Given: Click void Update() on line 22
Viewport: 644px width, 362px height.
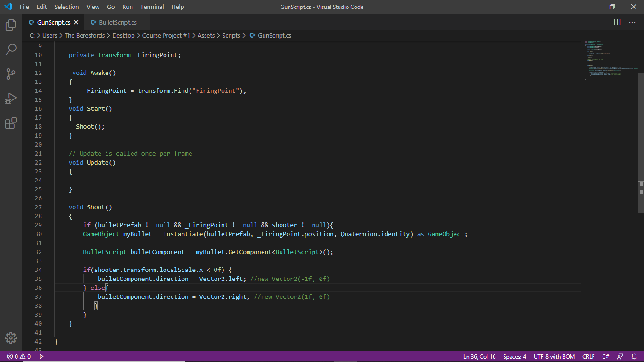Looking at the screenshot, I should point(92,162).
